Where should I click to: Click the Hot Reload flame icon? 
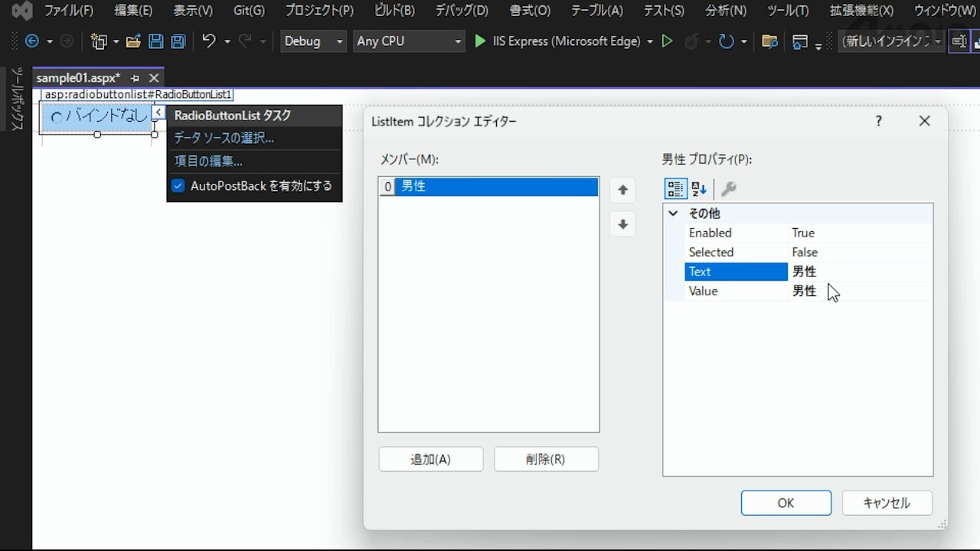pyautogui.click(x=691, y=41)
